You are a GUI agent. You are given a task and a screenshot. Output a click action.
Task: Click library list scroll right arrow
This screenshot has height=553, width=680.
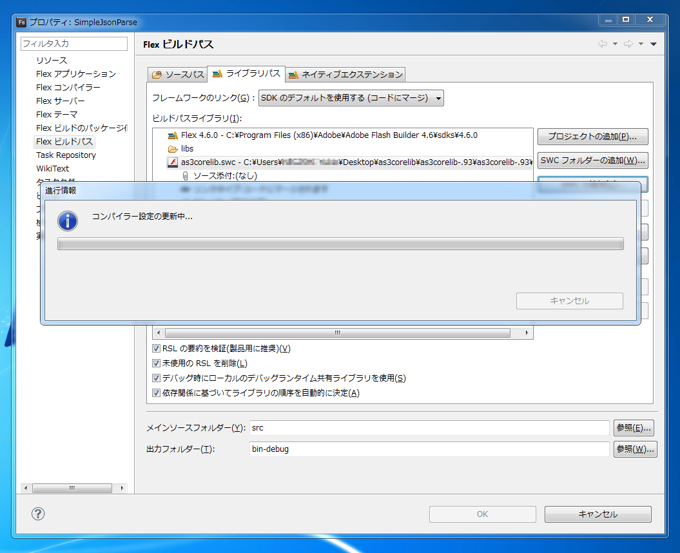(x=526, y=333)
